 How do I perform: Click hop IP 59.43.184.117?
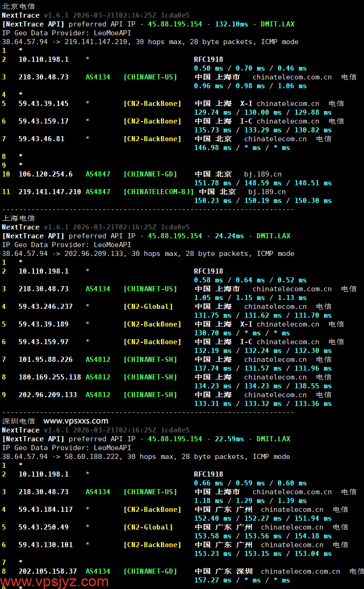pos(45,510)
